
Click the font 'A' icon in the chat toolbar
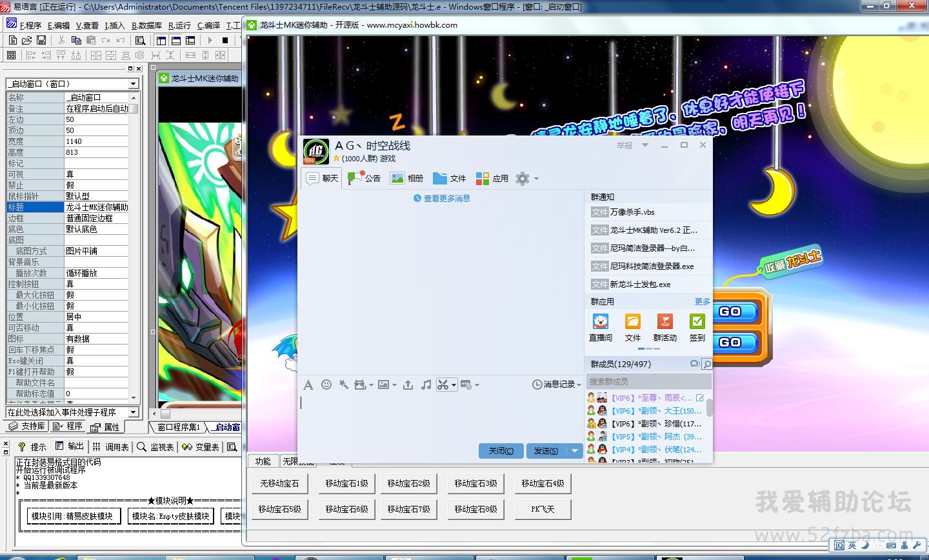point(308,385)
